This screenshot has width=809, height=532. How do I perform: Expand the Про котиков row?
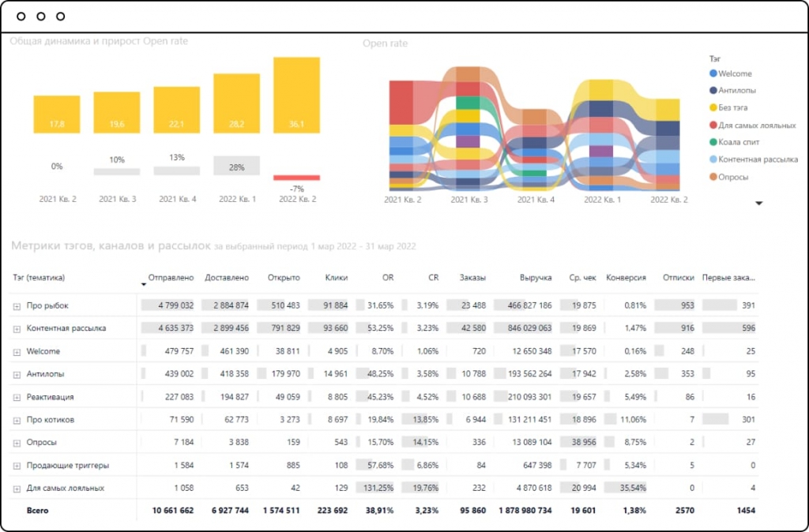[x=17, y=420]
